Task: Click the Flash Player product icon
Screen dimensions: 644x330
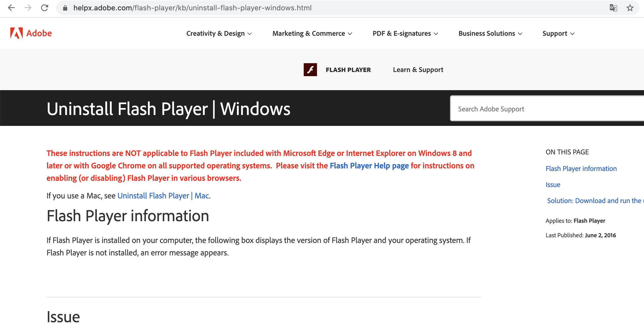Action: click(x=310, y=69)
